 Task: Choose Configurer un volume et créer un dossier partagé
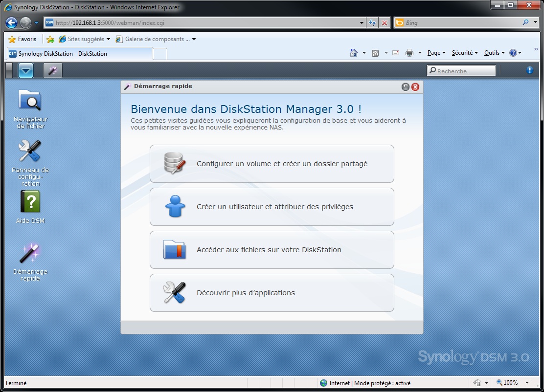(272, 164)
